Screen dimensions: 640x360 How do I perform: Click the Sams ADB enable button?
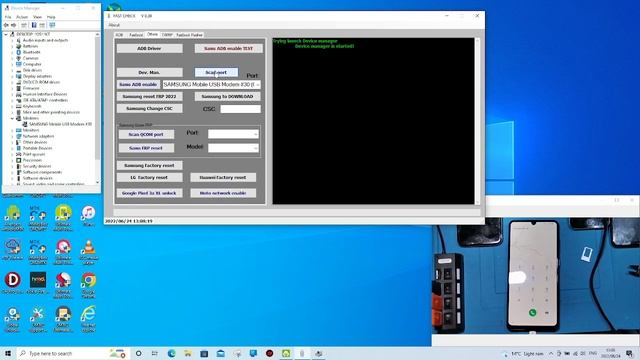pyautogui.click(x=138, y=84)
